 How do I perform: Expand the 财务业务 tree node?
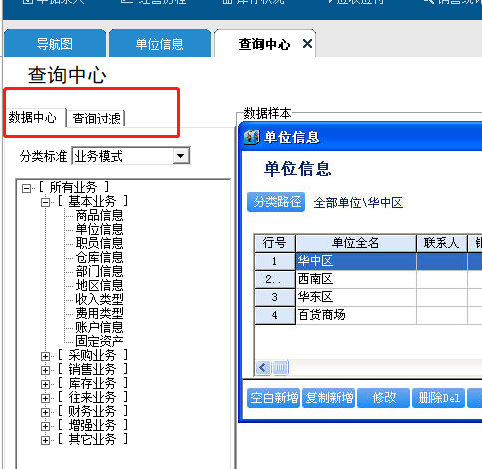(45, 412)
